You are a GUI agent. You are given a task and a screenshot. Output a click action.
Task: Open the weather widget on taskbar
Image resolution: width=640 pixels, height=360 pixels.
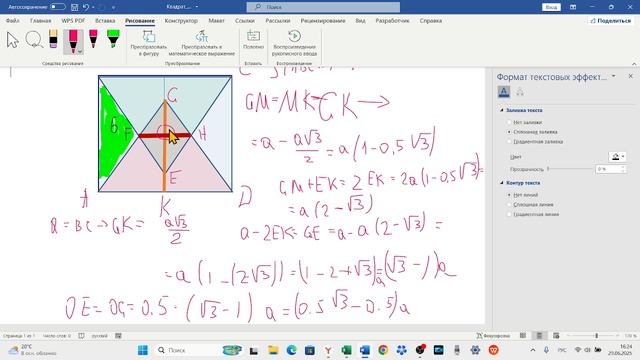pyautogui.click(x=33, y=350)
